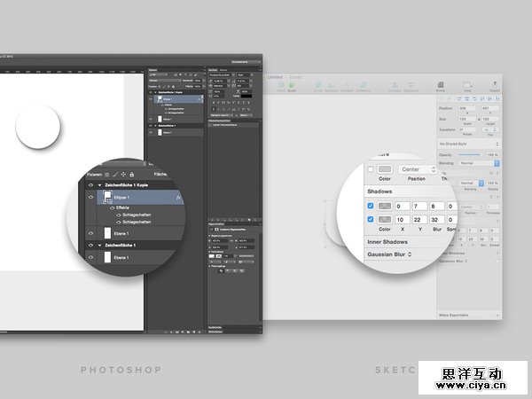Disable the first shadow checkbox
The image size is (532, 399).
tap(370, 206)
